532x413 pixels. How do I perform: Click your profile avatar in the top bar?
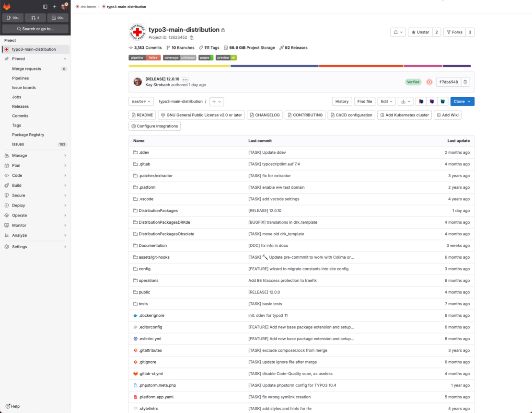click(x=64, y=6)
